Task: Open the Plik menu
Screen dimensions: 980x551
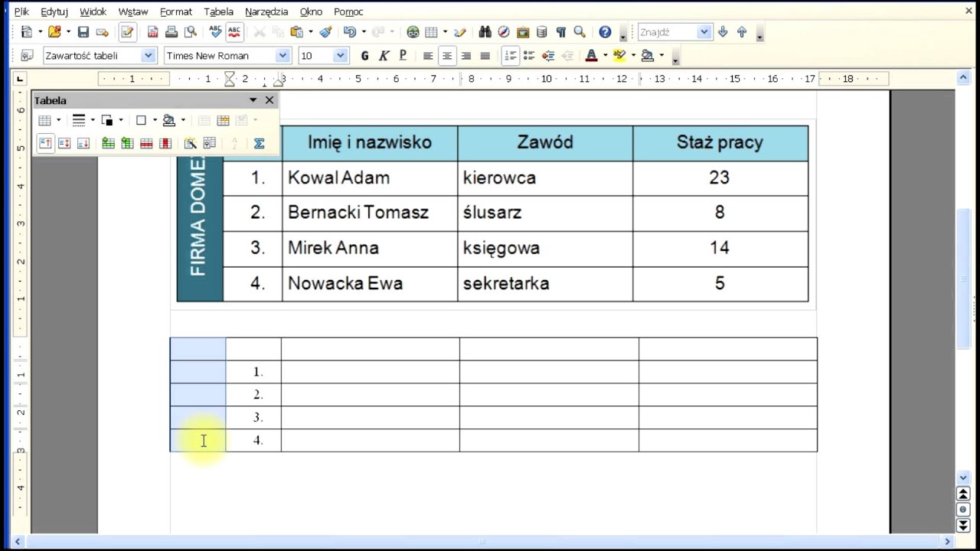Action: [21, 11]
